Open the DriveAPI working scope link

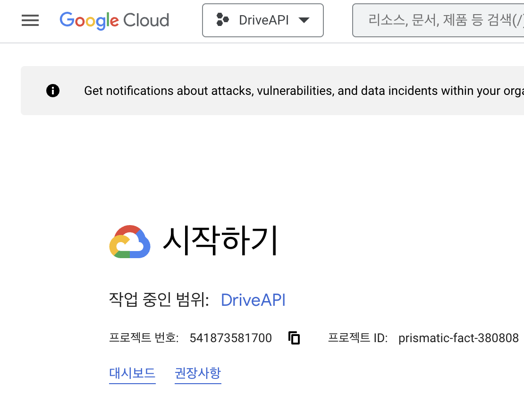tap(253, 300)
